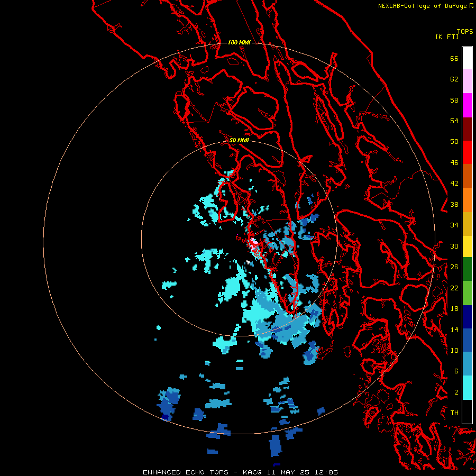Click the 50 NMI range ring label
This screenshot has width=476, height=476.
[239, 140]
